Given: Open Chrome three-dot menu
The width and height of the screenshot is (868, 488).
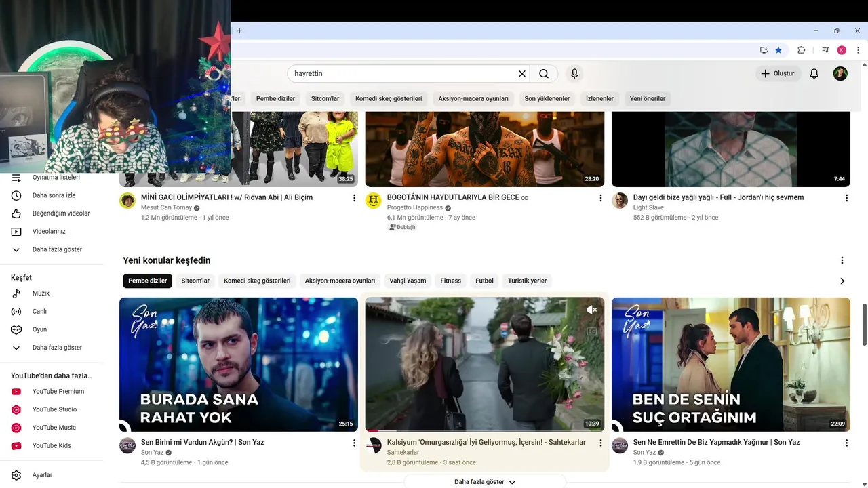Looking at the screenshot, I should [x=857, y=50].
